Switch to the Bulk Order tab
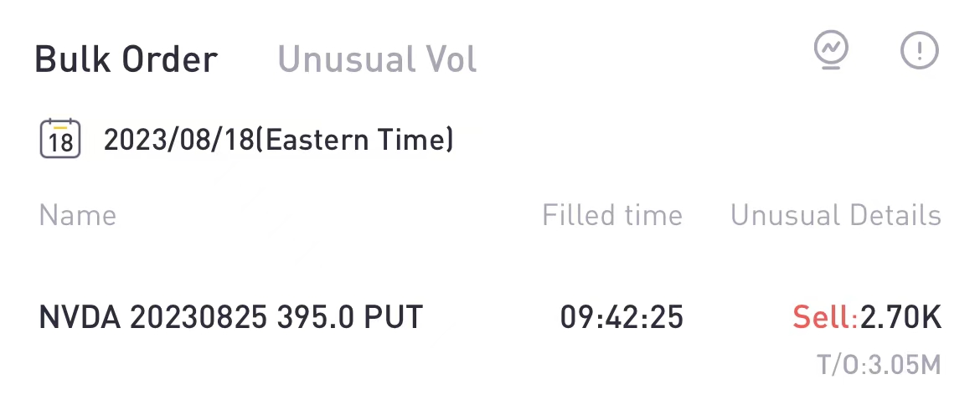980x405 pixels. coord(126,59)
